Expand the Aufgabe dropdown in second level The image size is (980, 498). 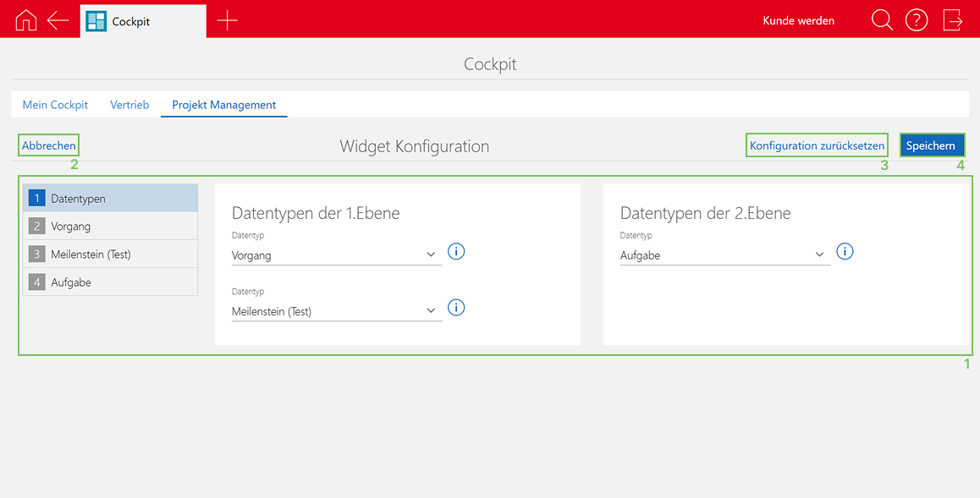click(819, 254)
